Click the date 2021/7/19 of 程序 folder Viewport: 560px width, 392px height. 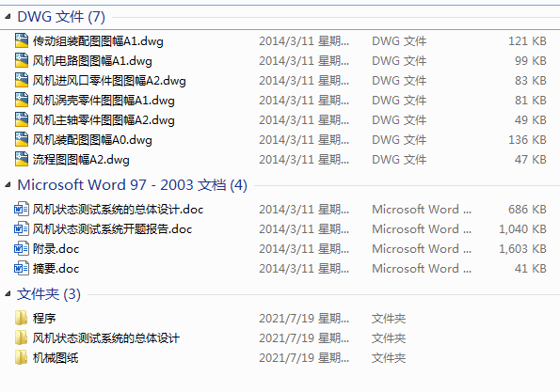click(x=304, y=318)
